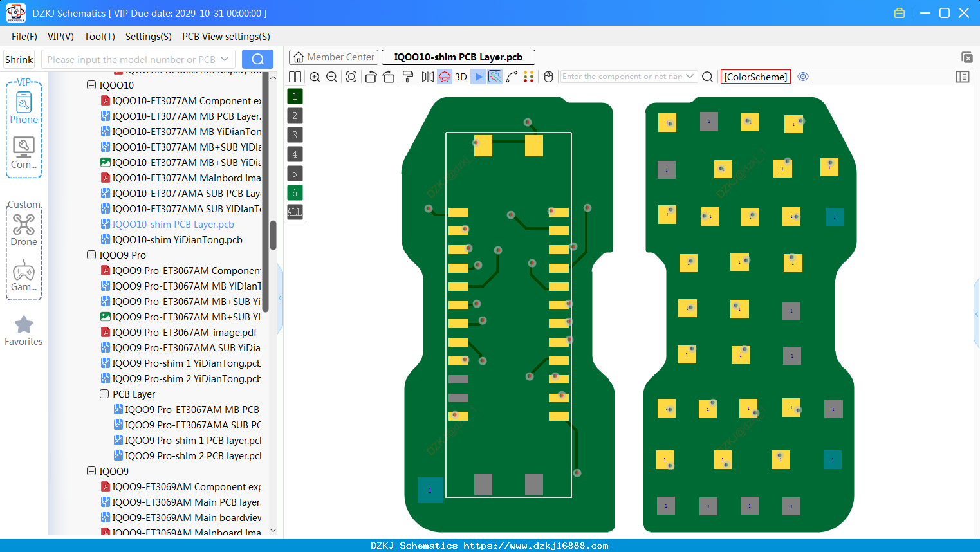The image size is (980, 552).
Task: Open the Game console category
Action: point(24,275)
